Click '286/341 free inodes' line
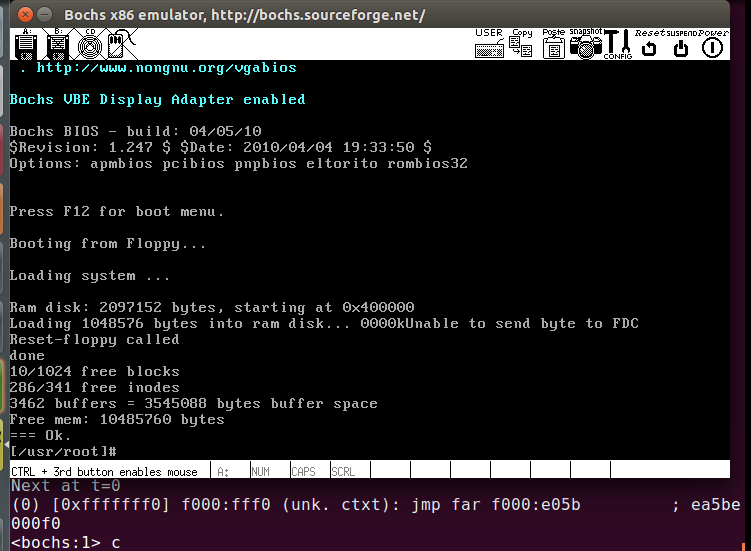 tap(95, 387)
